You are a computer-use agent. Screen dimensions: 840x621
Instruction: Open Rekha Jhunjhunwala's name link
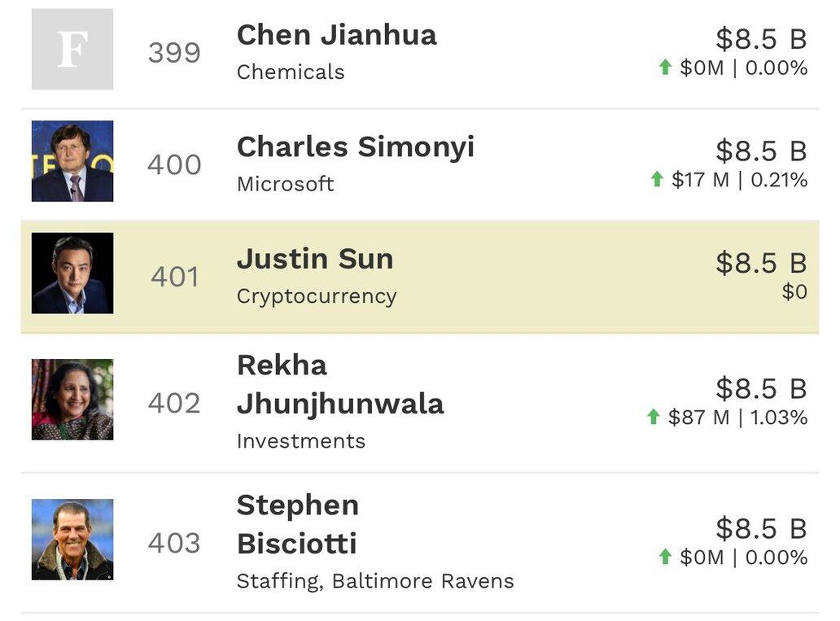pos(339,384)
